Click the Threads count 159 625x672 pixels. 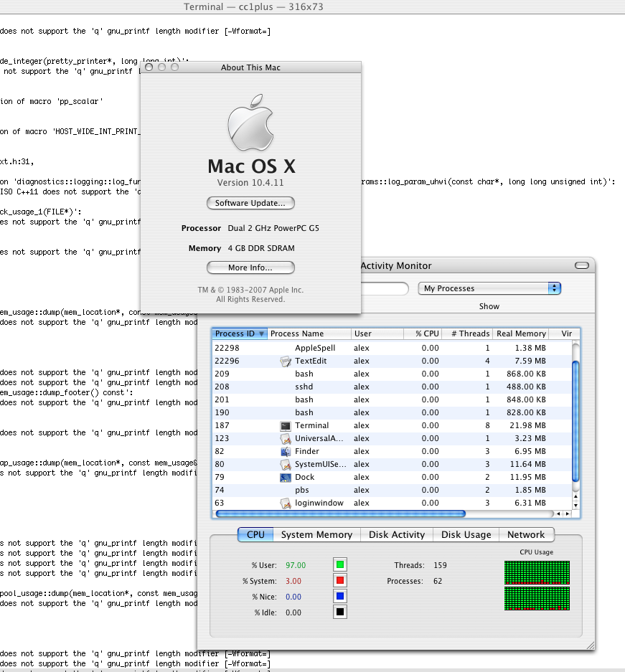point(440,565)
